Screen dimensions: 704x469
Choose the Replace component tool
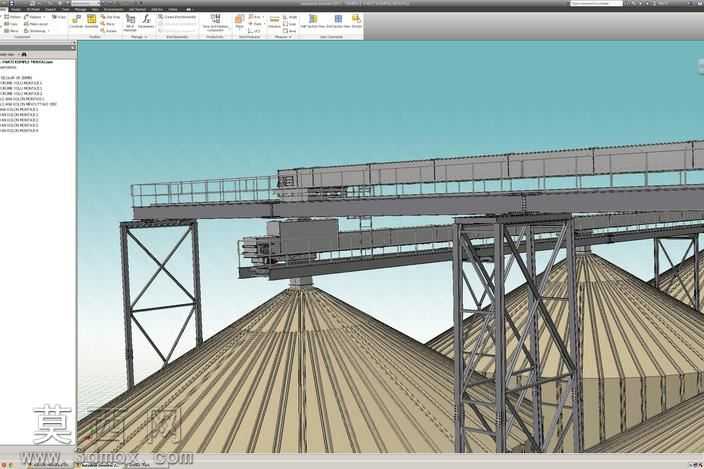(33, 17)
